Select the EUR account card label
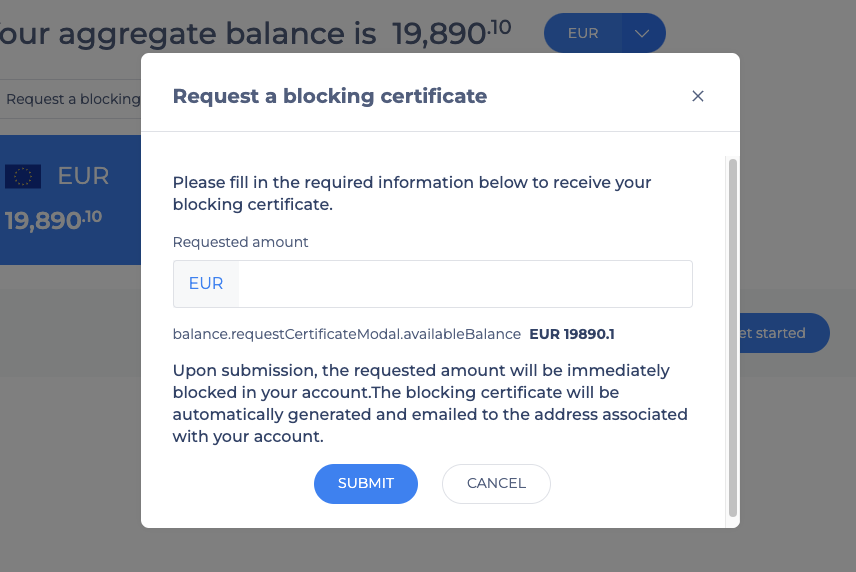Screen dimensions: 856x572 84,176
